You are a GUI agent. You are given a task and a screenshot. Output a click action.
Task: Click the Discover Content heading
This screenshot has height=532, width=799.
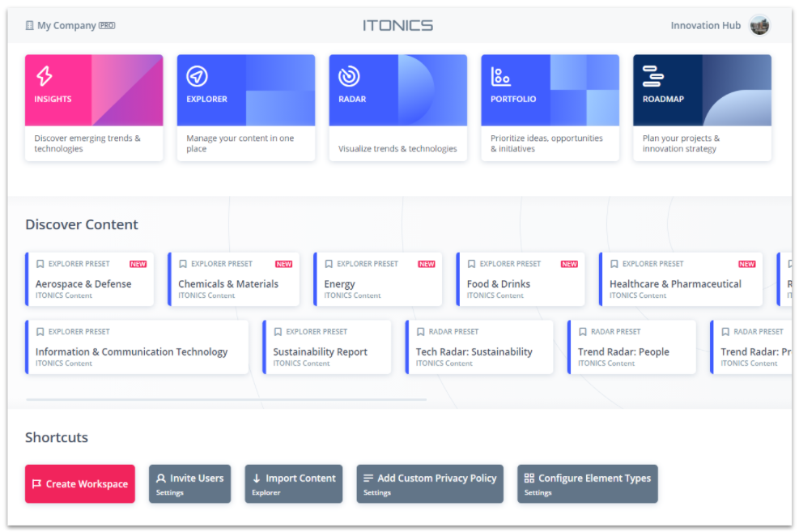point(82,225)
